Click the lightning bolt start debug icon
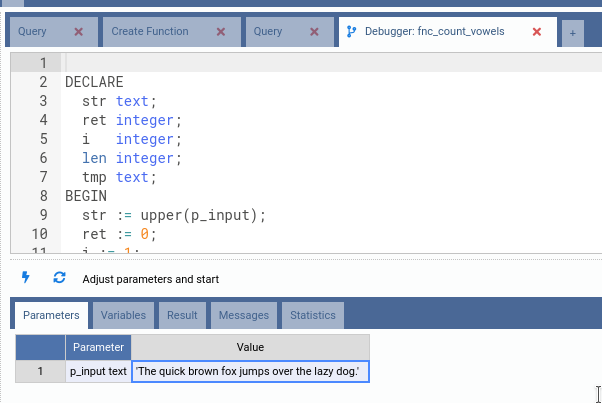602x403 pixels. [x=26, y=278]
